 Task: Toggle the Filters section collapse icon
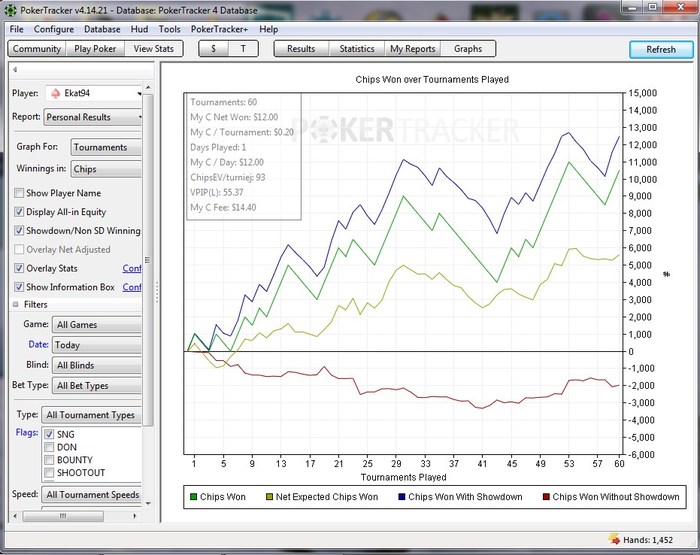click(16, 305)
